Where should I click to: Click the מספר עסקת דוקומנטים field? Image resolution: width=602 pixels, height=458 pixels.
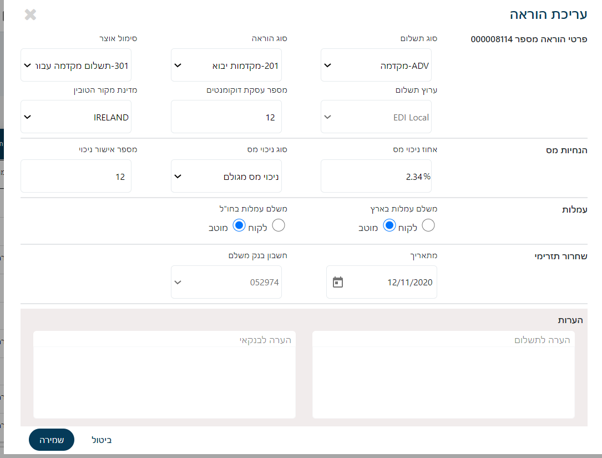(226, 117)
